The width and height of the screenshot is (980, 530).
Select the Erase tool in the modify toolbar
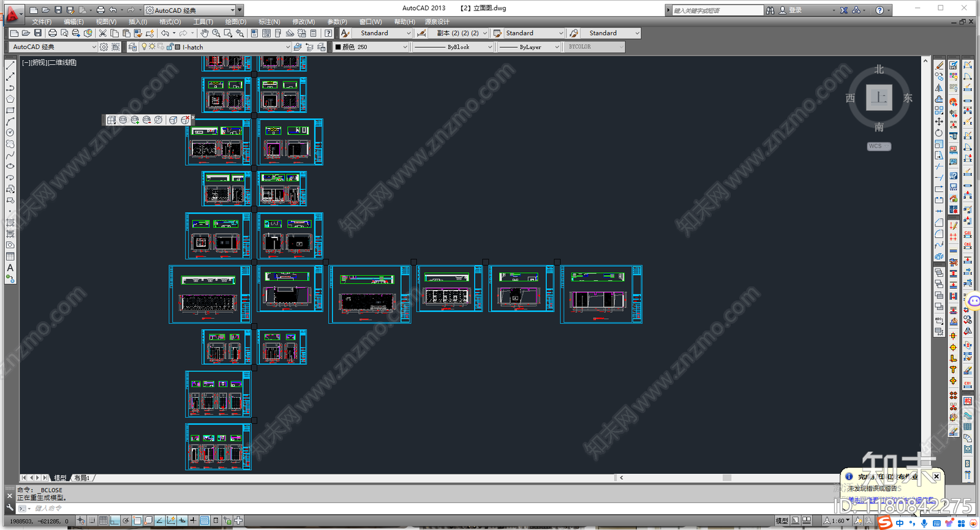[939, 65]
